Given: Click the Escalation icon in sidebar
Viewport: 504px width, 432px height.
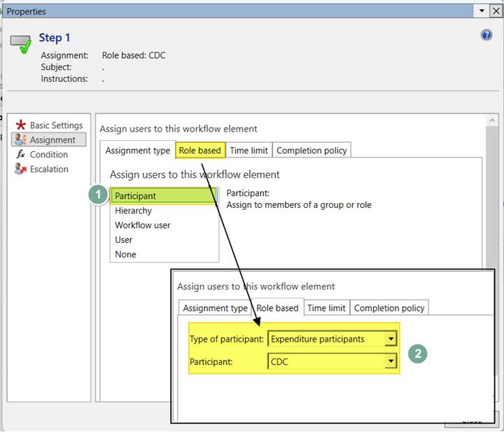Looking at the screenshot, I should [20, 169].
